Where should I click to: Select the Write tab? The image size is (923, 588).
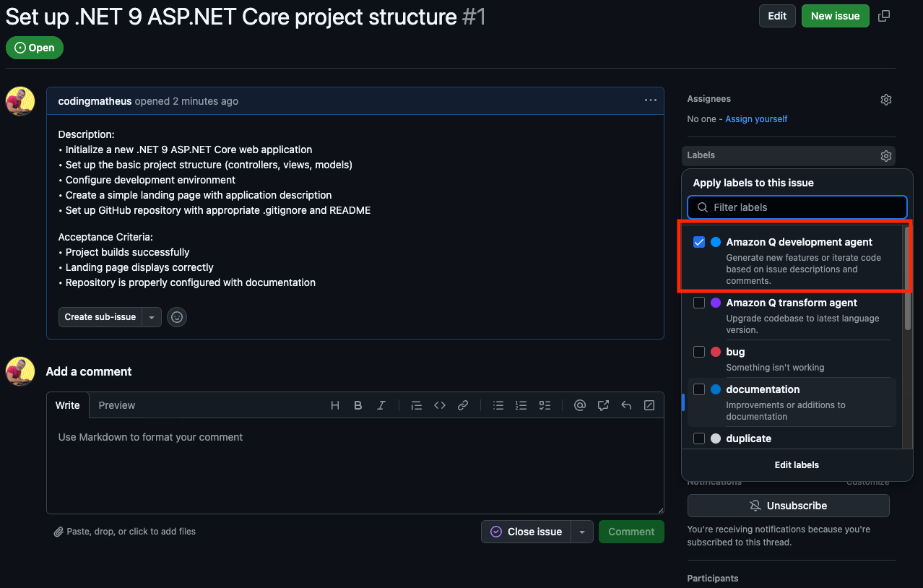pos(68,405)
